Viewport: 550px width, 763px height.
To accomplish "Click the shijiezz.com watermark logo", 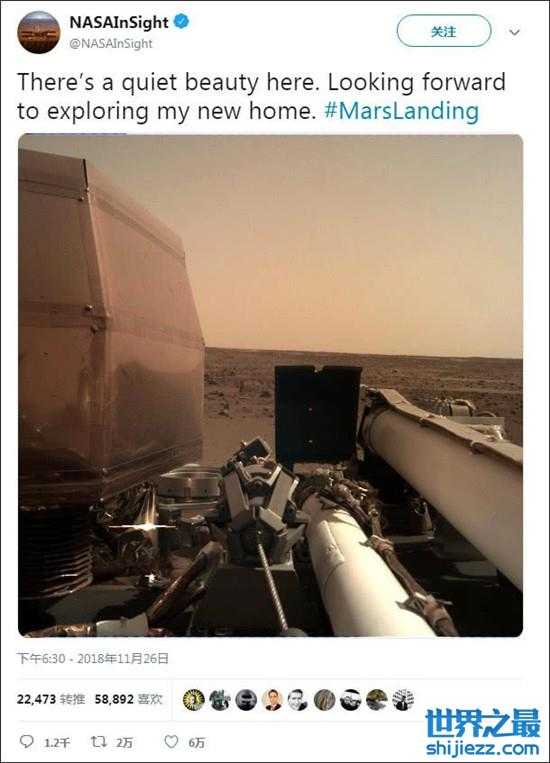I will 483,731.
